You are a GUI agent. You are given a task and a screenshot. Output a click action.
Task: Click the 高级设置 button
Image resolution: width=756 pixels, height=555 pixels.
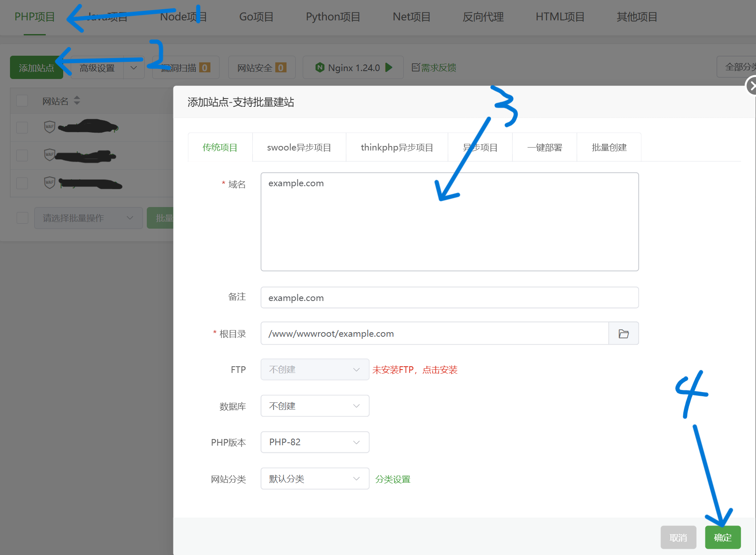click(x=97, y=68)
